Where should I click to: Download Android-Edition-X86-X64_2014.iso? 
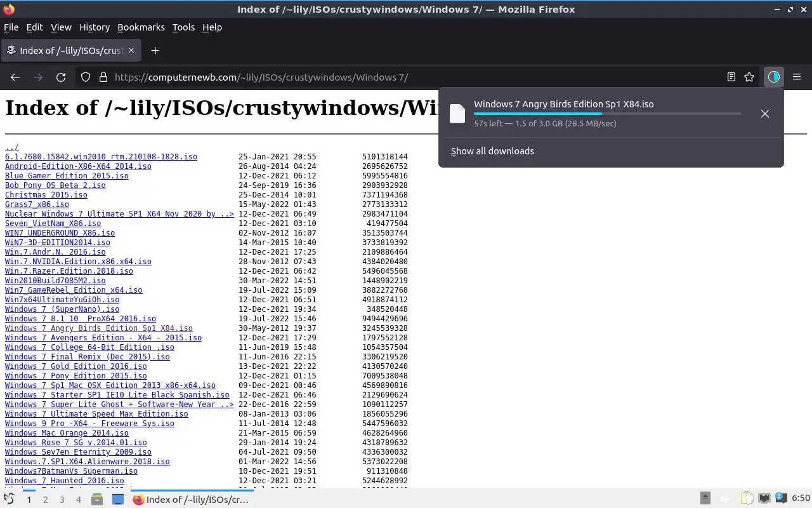click(x=78, y=166)
